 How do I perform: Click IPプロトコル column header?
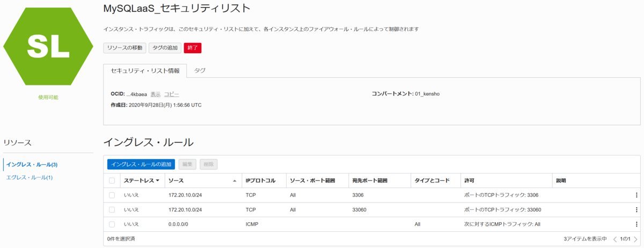[x=260, y=180]
